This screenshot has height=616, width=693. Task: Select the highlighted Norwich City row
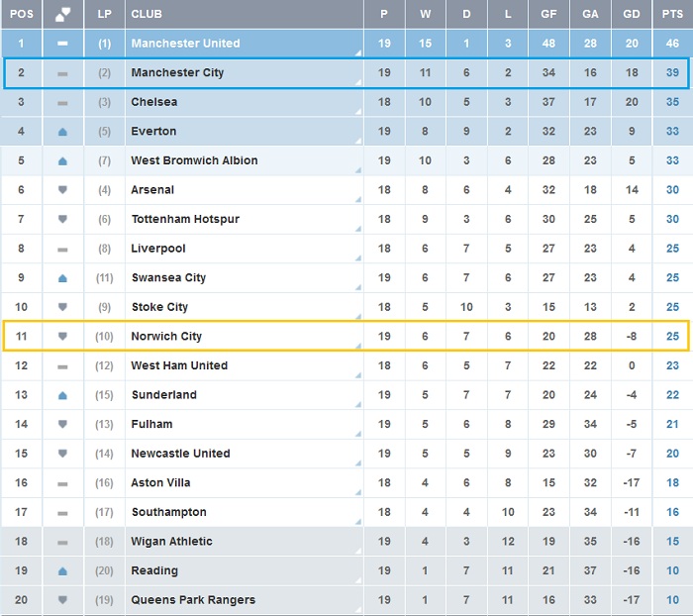(x=346, y=336)
